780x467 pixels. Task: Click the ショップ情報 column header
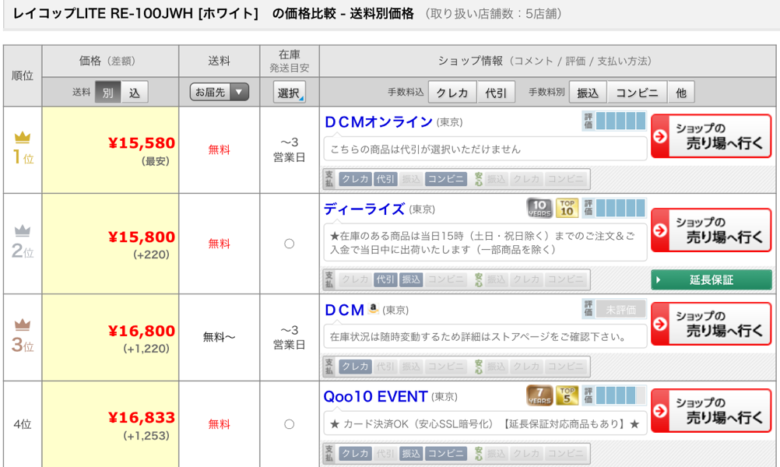pyautogui.click(x=545, y=61)
